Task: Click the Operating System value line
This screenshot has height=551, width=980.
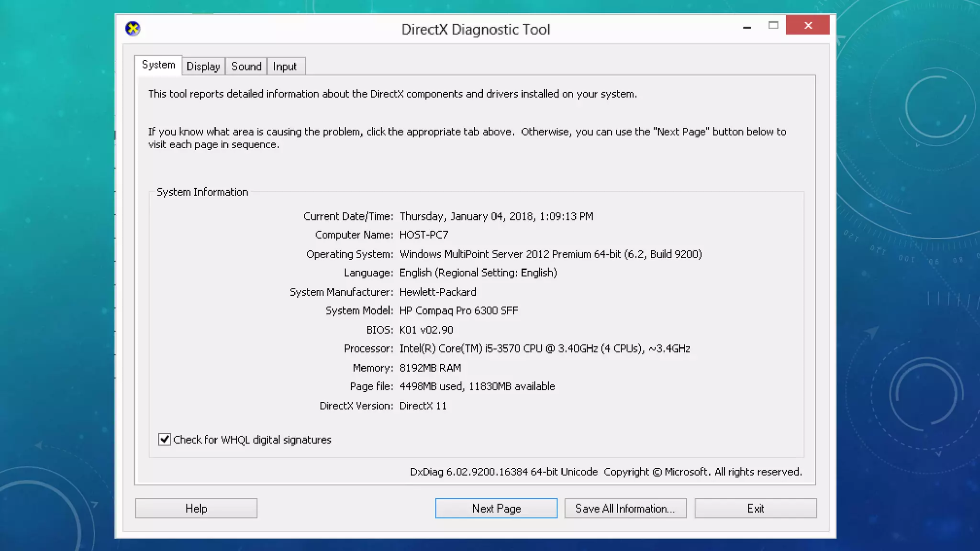Action: pyautogui.click(x=550, y=254)
